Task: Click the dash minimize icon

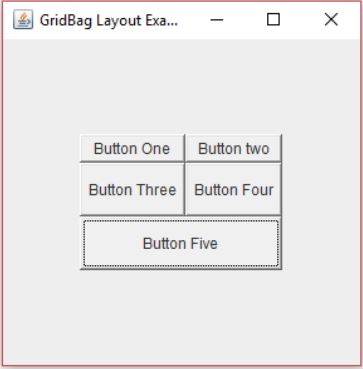Action: point(216,20)
